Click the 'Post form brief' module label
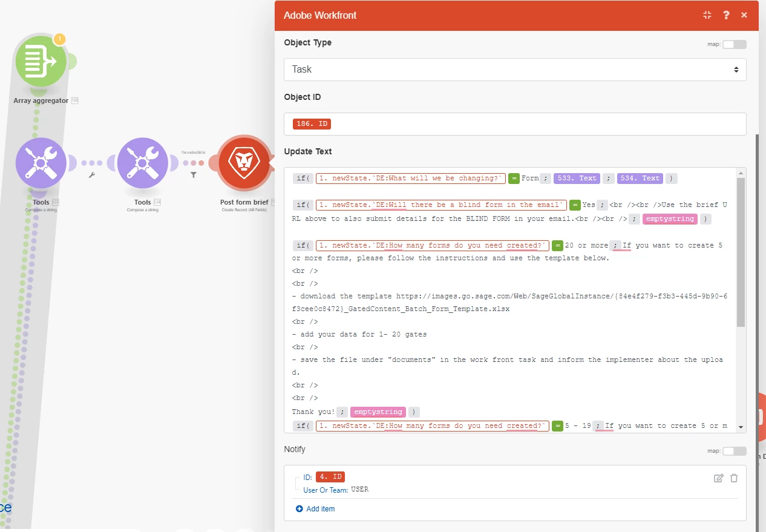This screenshot has width=766, height=532. [x=244, y=202]
